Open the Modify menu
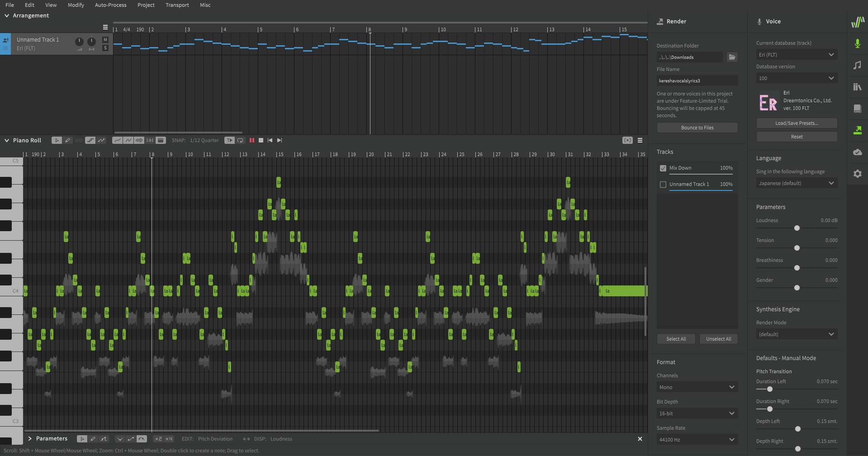Viewport: 868px width, 456px height. (76, 5)
